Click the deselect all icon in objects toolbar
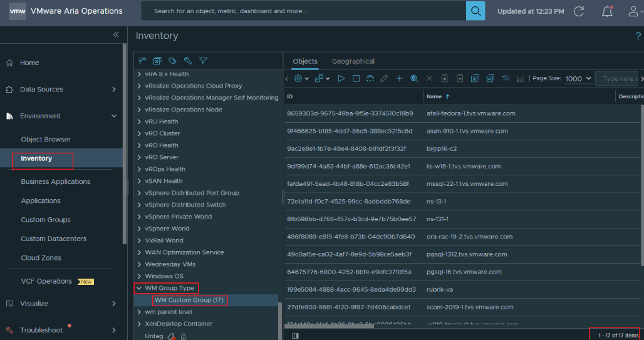Image resolution: width=644 pixels, height=340 pixels. [475, 78]
